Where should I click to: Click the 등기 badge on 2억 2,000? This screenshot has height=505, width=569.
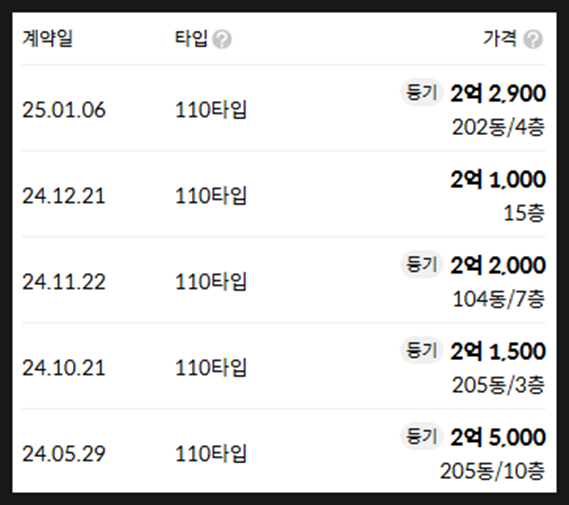pyautogui.click(x=421, y=264)
